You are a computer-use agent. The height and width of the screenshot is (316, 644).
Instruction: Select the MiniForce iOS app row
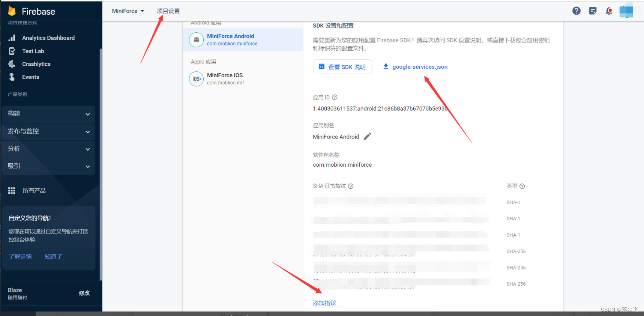click(x=243, y=79)
